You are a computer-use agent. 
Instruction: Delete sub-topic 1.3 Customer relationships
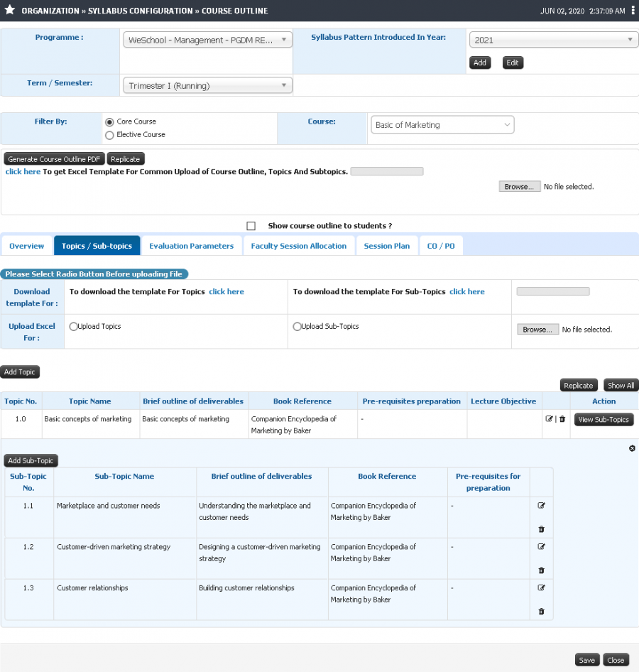pos(541,612)
